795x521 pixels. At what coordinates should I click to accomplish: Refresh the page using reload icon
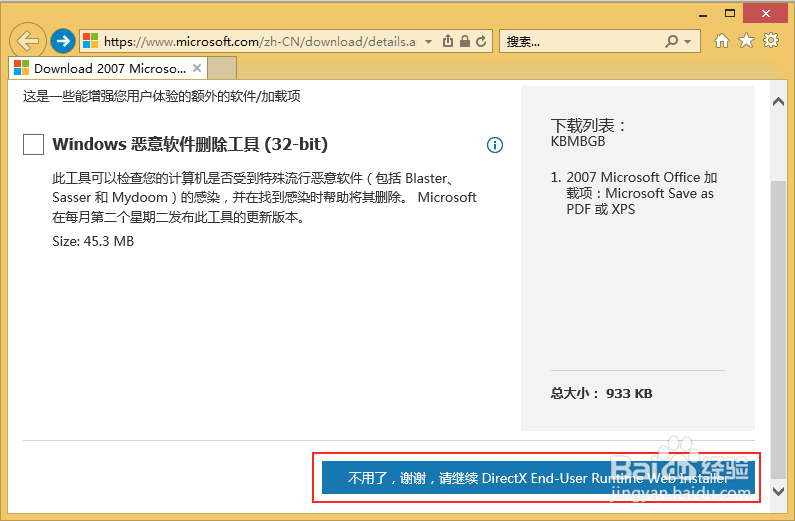pos(481,41)
